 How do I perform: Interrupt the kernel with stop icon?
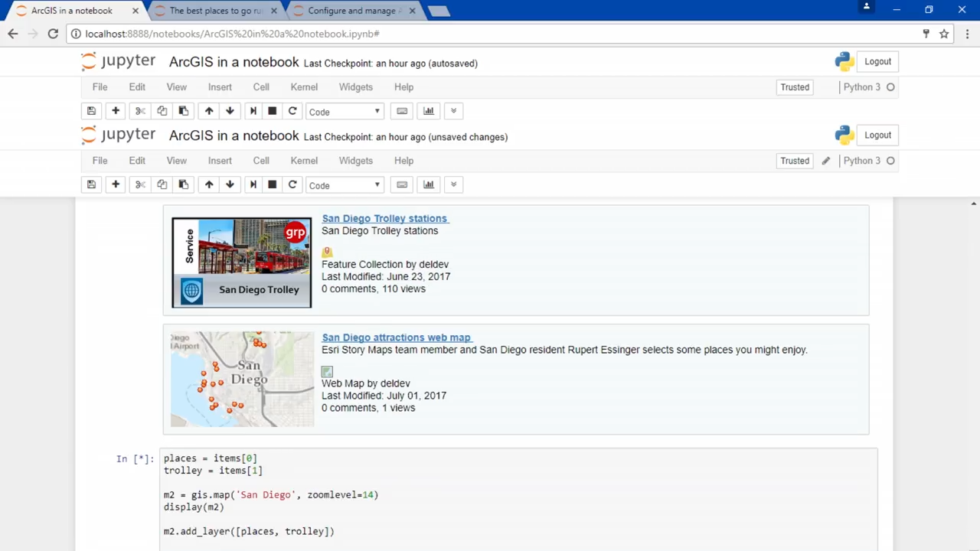tap(272, 184)
